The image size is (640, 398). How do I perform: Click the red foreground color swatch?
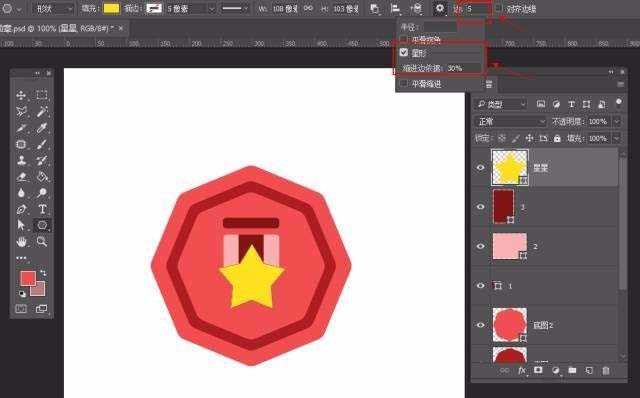(x=28, y=278)
